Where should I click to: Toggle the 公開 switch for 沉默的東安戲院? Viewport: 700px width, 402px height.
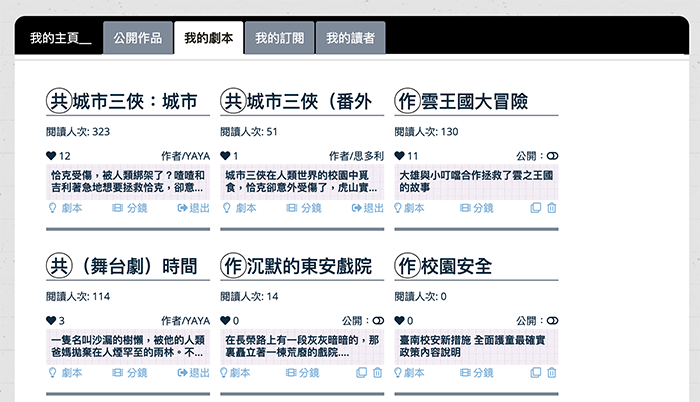[378, 321]
